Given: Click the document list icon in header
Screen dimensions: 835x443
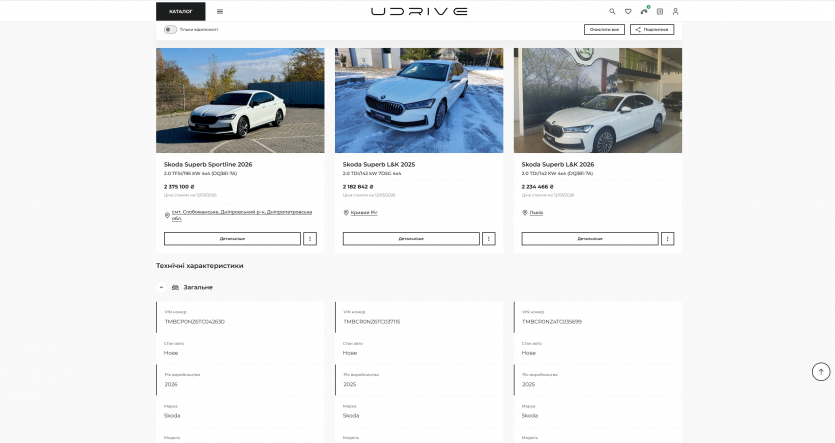Looking at the screenshot, I should click(660, 12).
